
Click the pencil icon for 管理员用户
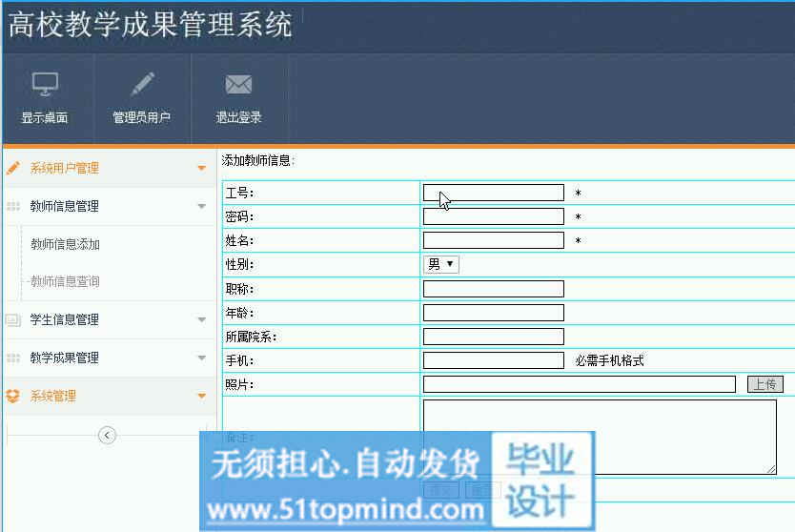[x=142, y=85]
